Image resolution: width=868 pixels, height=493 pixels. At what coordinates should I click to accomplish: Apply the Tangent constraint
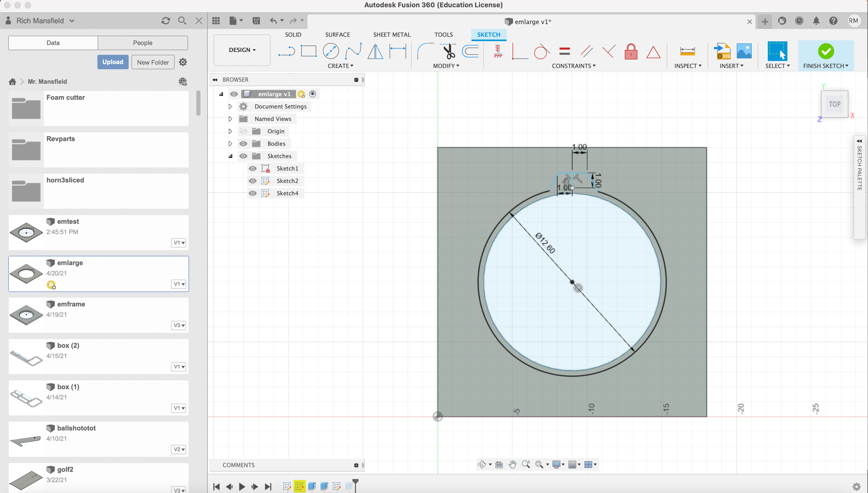pos(541,52)
